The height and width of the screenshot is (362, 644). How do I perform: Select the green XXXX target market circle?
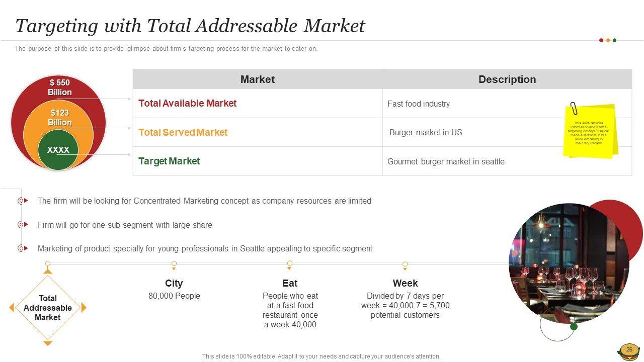point(58,150)
